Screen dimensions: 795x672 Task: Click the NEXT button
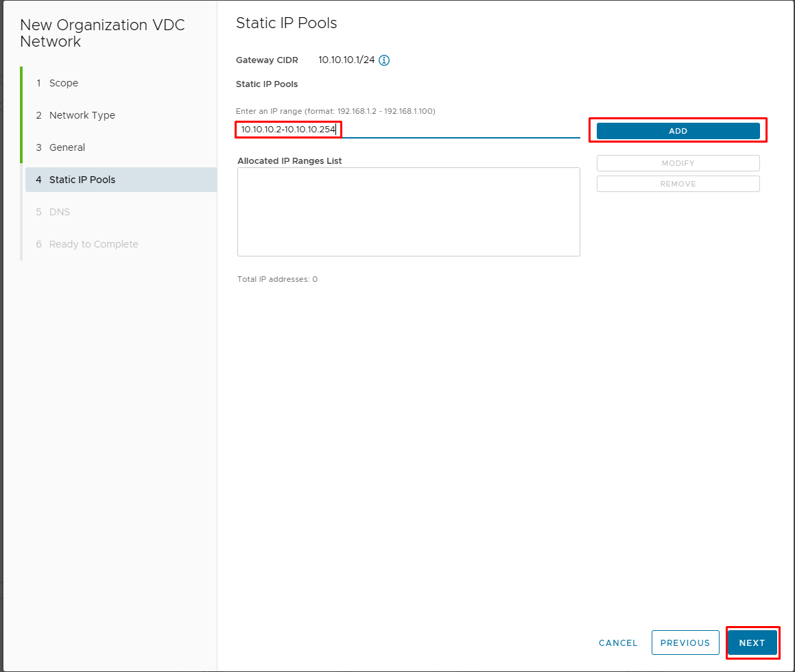(752, 643)
